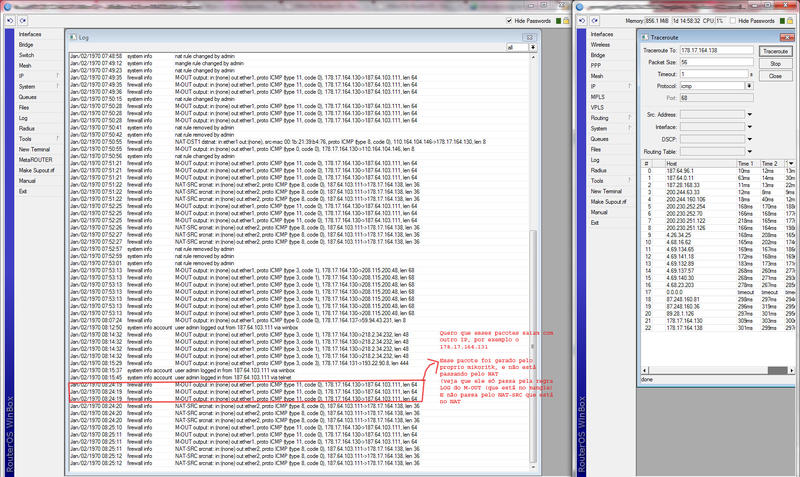This screenshot has width=800, height=477.
Task: Open Tools submenu in left WinBox sidebar
Action: coord(39,139)
